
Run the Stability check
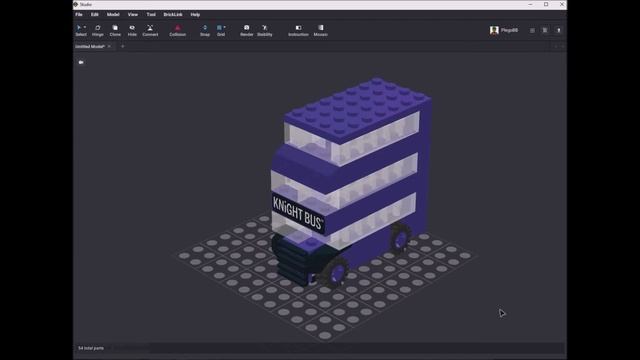[x=264, y=30]
